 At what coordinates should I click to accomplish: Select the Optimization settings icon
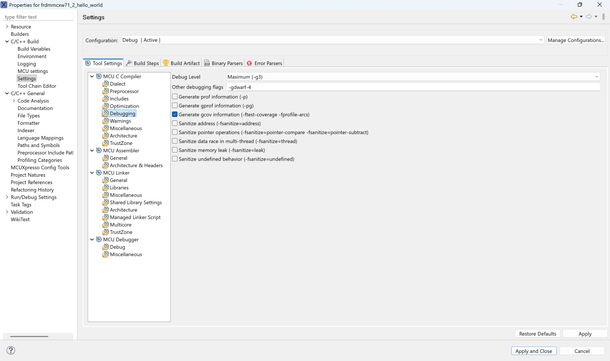(x=105, y=106)
